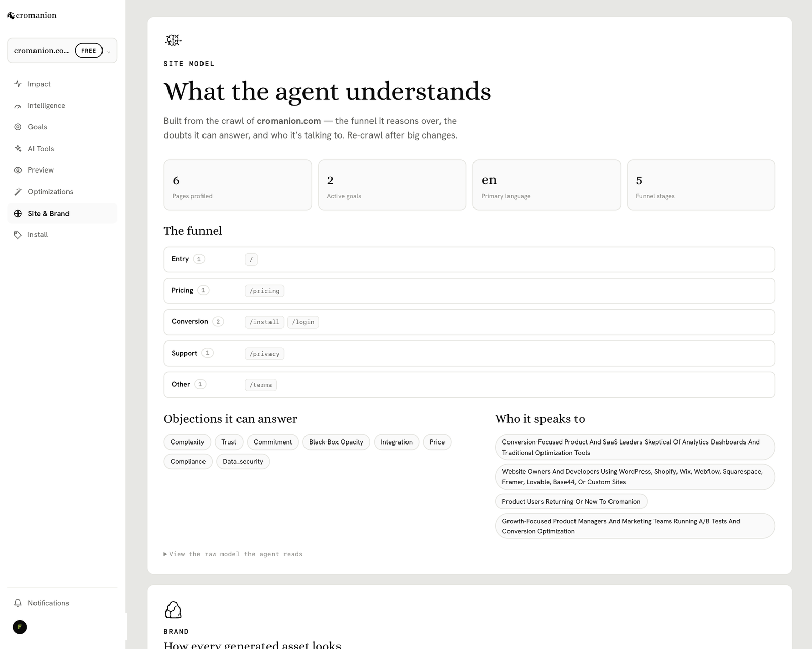Click the Entry funnel stage label

point(180,259)
